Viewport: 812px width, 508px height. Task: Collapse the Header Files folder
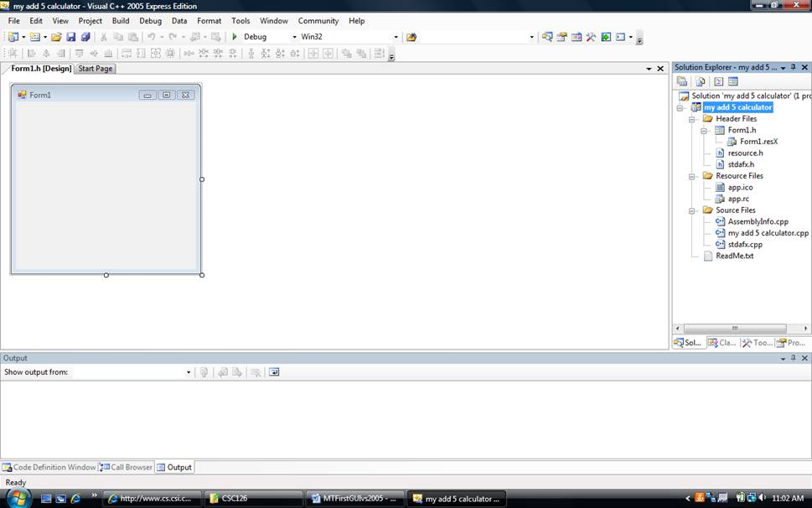tap(693, 119)
